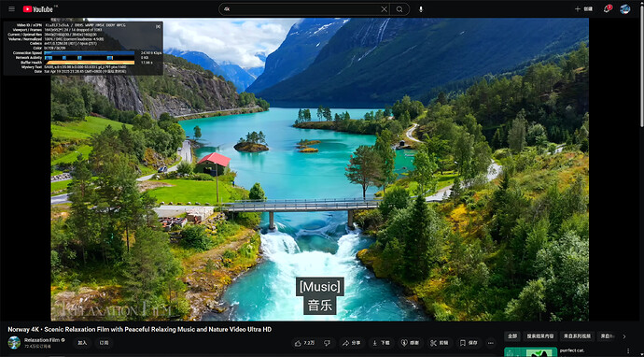Click the 订阅 subscribe button

coord(105,343)
